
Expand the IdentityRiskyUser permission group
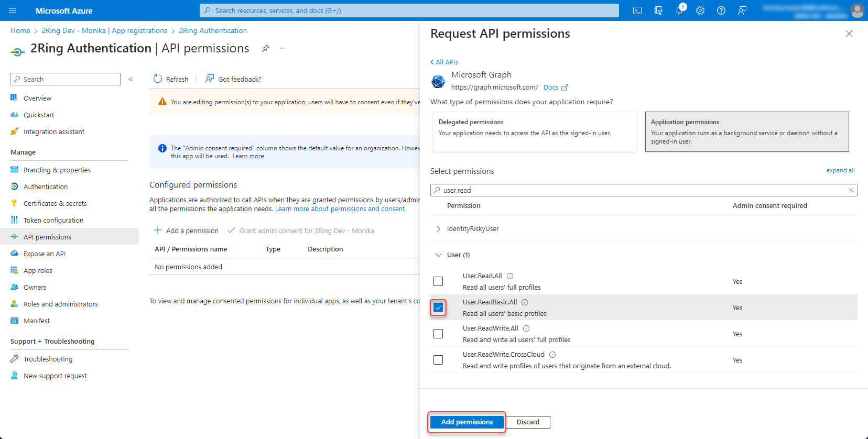click(439, 229)
